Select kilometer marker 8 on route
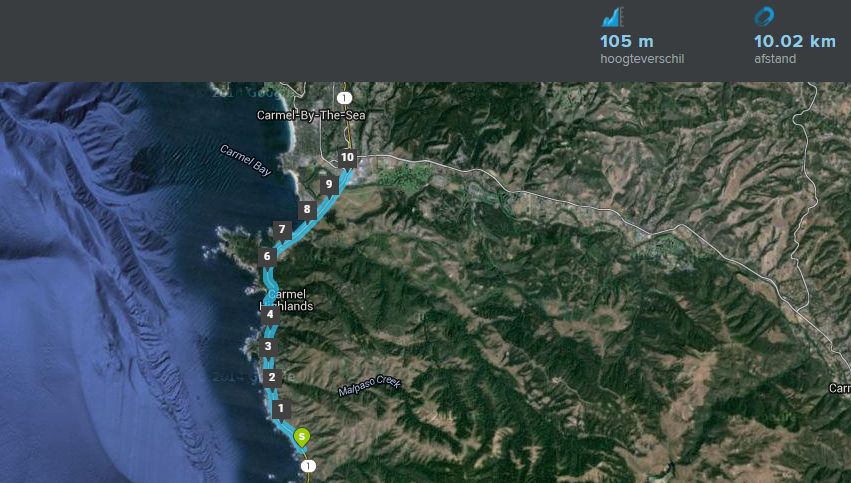 307,210
